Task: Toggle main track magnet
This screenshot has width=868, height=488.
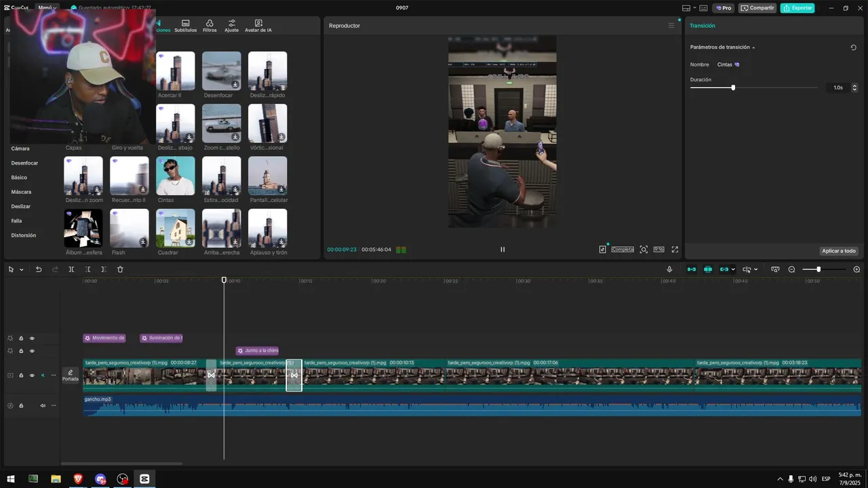Action: pyautogui.click(x=691, y=270)
